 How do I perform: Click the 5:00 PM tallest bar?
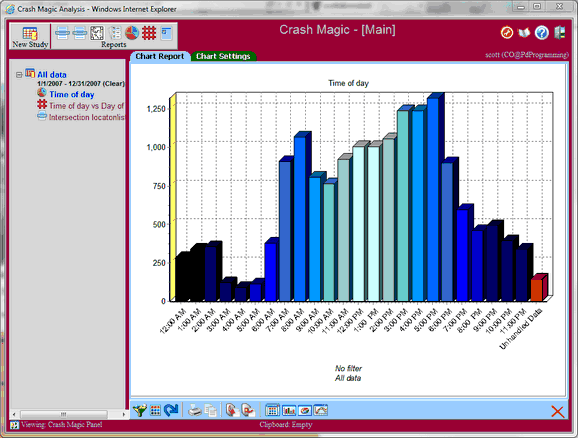pyautogui.click(x=433, y=199)
